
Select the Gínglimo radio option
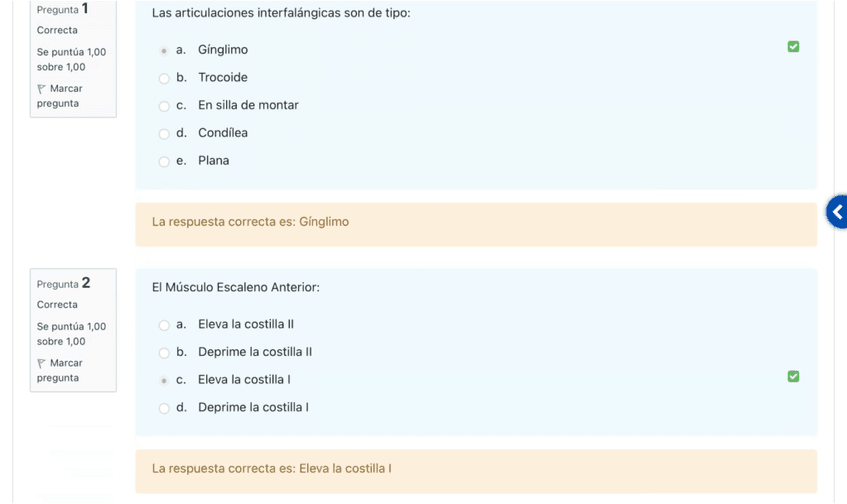(x=164, y=50)
